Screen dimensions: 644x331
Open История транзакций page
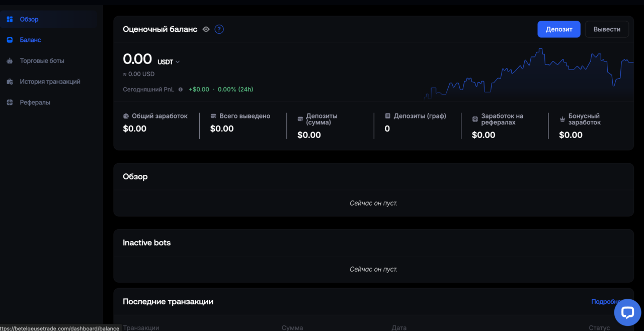[x=50, y=82]
